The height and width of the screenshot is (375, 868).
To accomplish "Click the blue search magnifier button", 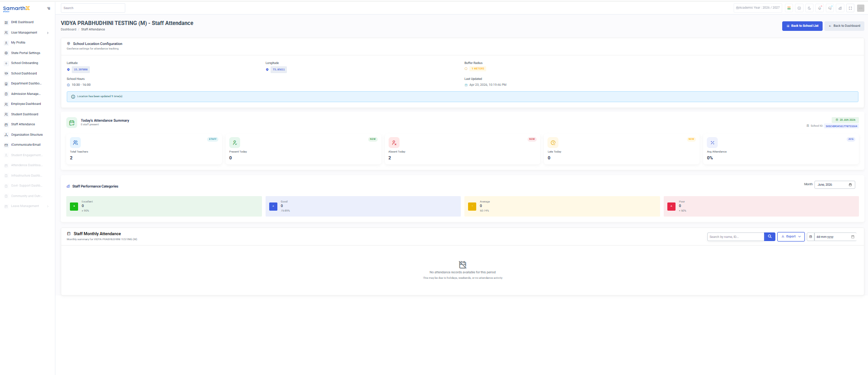I will pyautogui.click(x=769, y=237).
